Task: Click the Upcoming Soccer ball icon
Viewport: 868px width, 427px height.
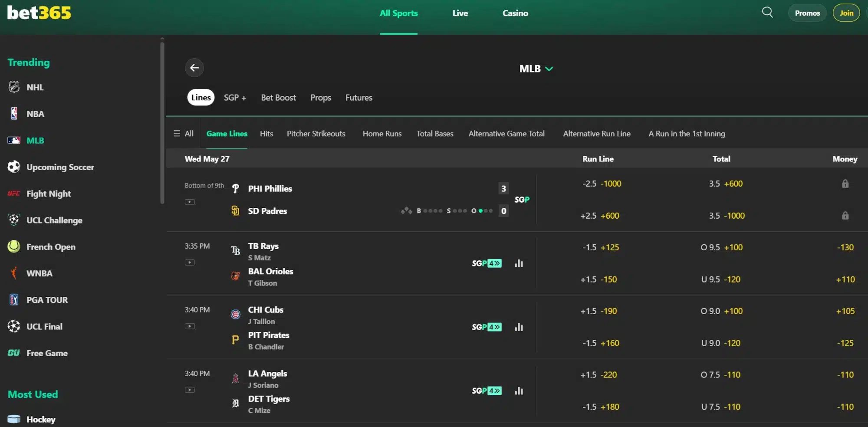Action: pos(14,167)
